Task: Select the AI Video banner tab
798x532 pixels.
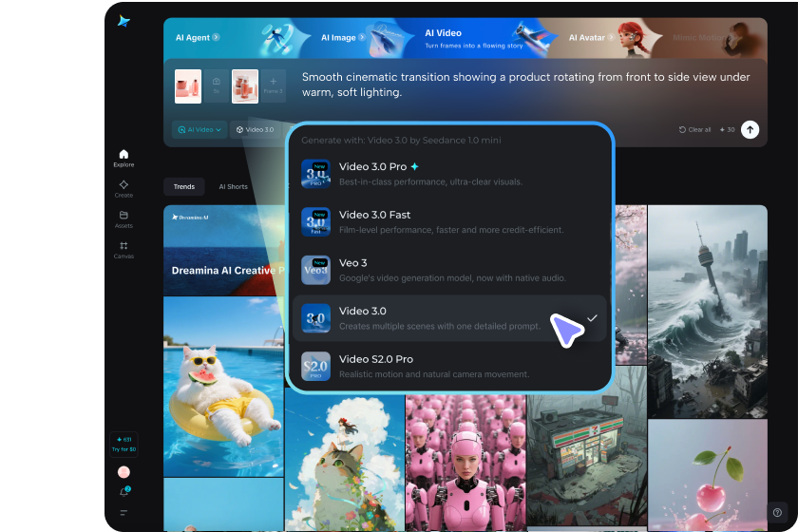Action: [x=473, y=39]
